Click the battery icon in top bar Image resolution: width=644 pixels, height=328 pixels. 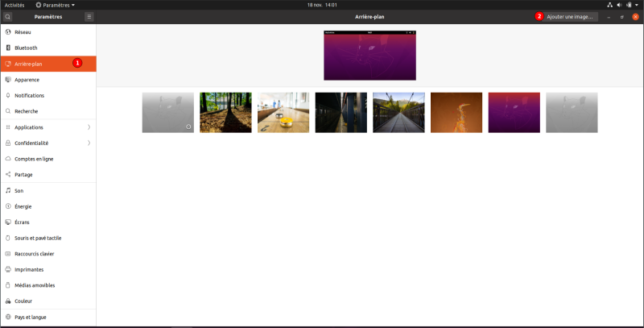(629, 5)
